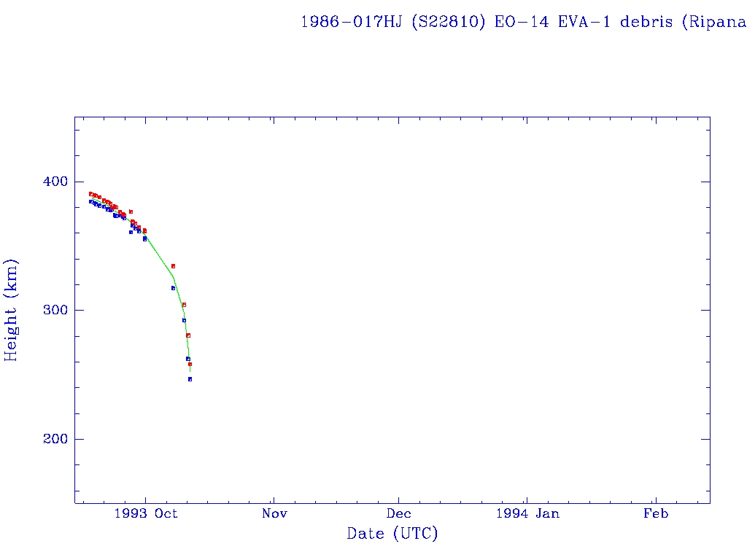
Task: Click the "Height (km)" vertical axis label
Action: click(11, 310)
